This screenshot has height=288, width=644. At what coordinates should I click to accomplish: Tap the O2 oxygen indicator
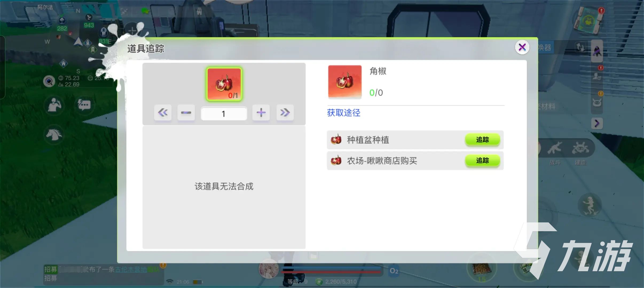pos(394,271)
